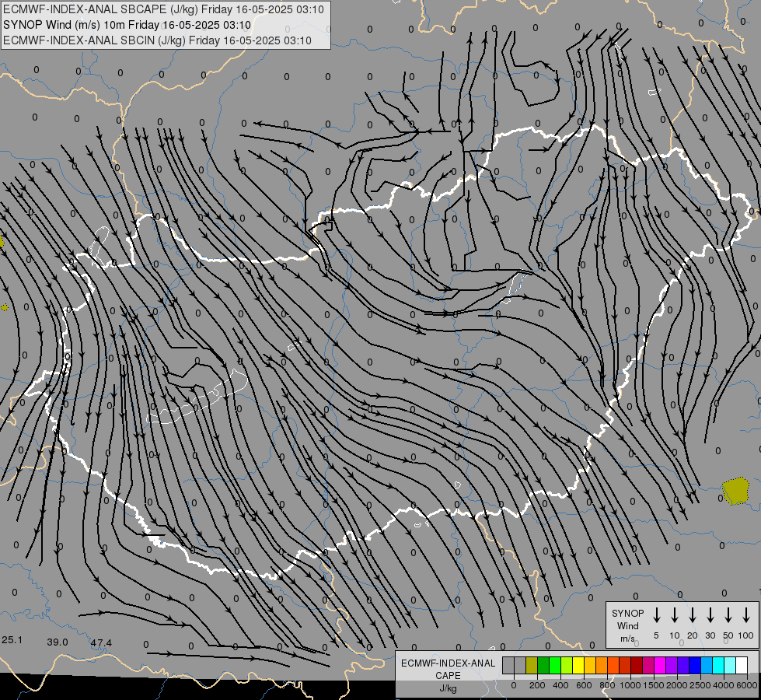Screen dimensions: 761x700
Task: Click the 600 tick label in CAPE legend
Action: pyautogui.click(x=584, y=685)
